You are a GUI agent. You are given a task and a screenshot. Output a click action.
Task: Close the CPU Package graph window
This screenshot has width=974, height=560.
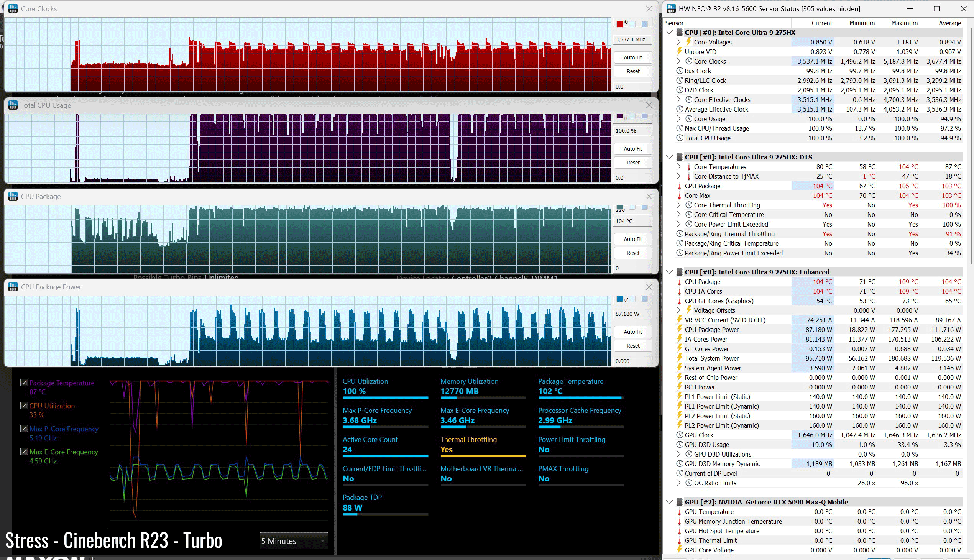(649, 196)
